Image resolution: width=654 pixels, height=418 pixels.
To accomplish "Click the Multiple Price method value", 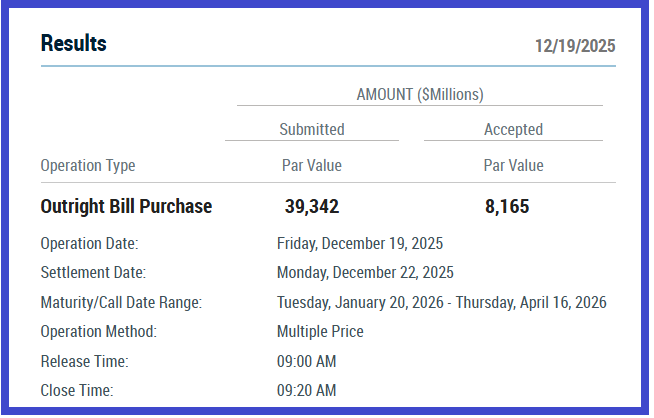I will (320, 331).
